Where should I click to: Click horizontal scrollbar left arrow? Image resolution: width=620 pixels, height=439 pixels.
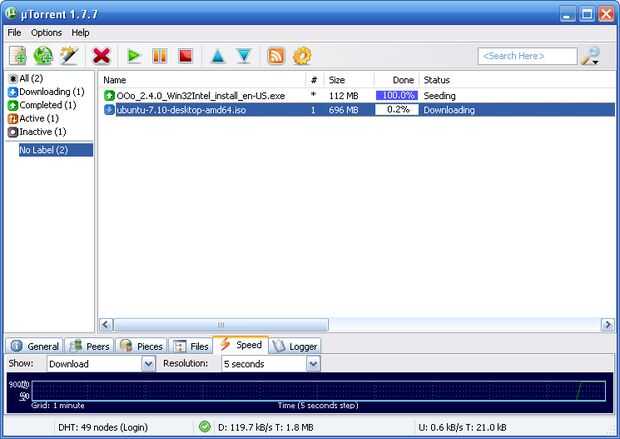(106, 325)
